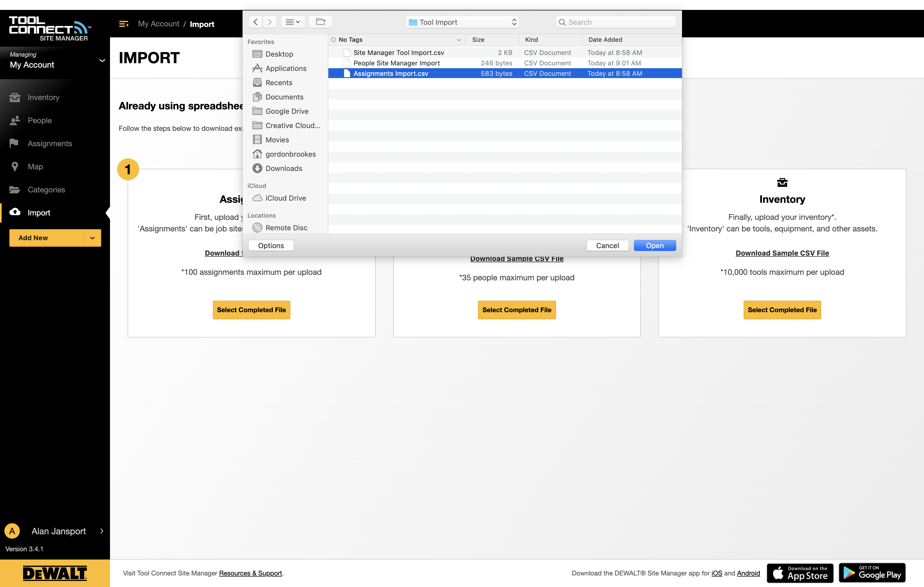Click the Add New button
Image resolution: width=924 pixels, height=587 pixels.
pyautogui.click(x=46, y=238)
